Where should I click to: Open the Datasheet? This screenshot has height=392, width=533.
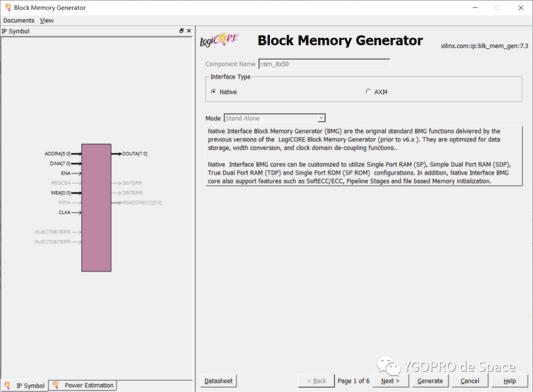pyautogui.click(x=218, y=381)
